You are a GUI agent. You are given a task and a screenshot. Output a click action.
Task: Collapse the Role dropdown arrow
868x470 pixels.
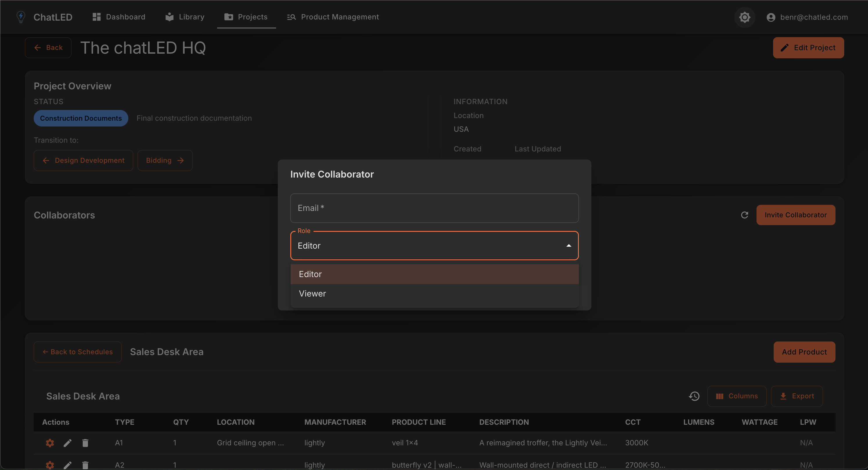(569, 246)
